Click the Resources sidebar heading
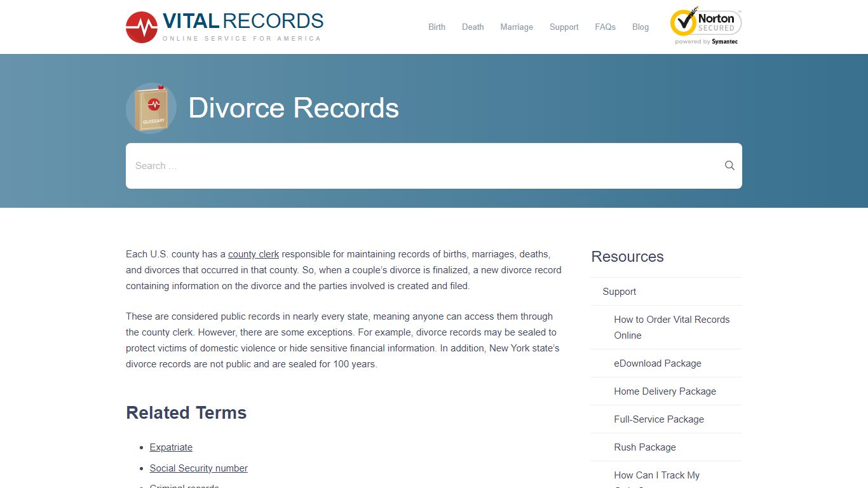Image resolution: width=868 pixels, height=488 pixels. pos(627,257)
